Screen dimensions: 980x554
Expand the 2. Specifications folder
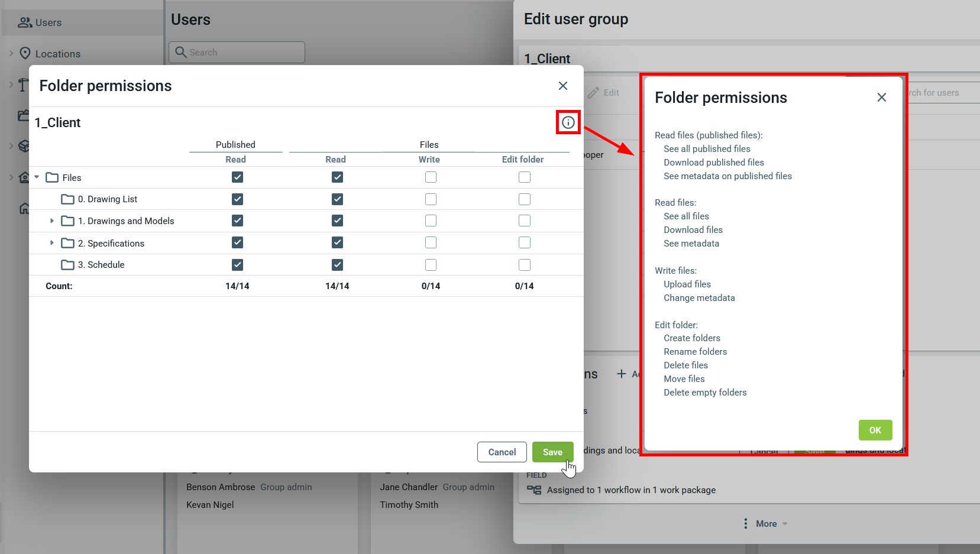pos(52,243)
